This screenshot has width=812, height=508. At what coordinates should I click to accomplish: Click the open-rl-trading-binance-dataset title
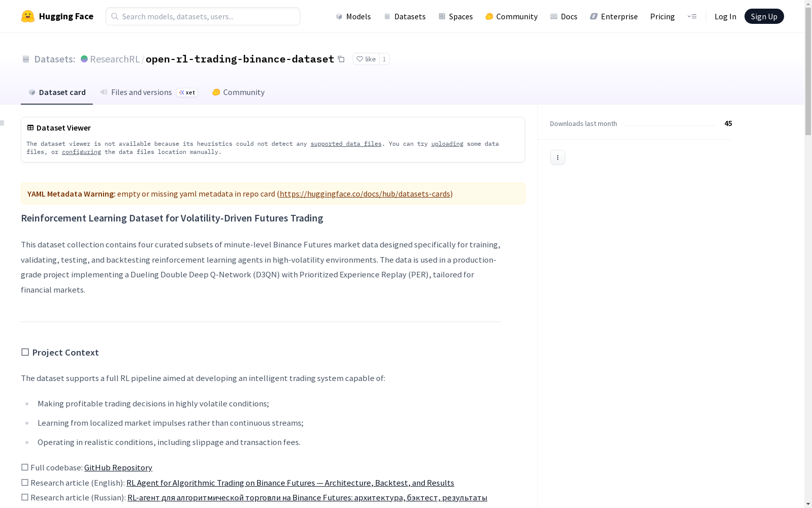tap(240, 59)
